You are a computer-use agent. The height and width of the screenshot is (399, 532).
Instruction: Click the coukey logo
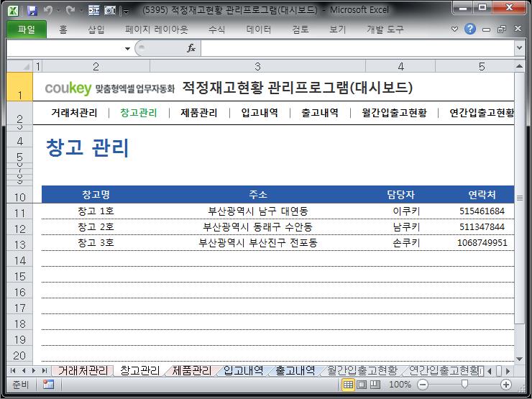tap(68, 88)
